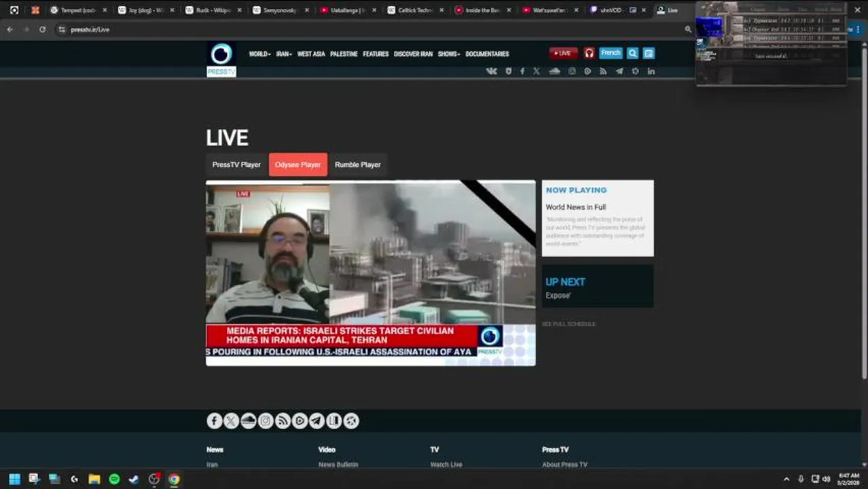The height and width of the screenshot is (489, 868).
Task: Open Facebook icon in header social row
Action: 522,71
